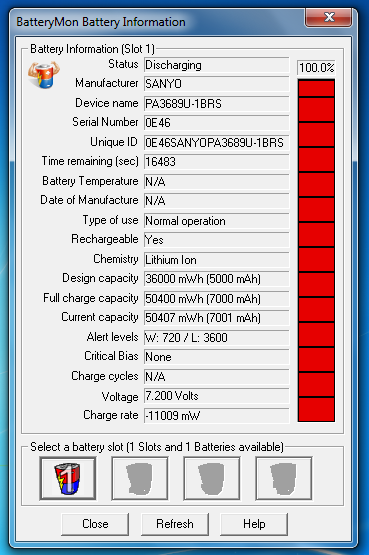
Task: Click the 'Voltage' label
Action: [120, 397]
